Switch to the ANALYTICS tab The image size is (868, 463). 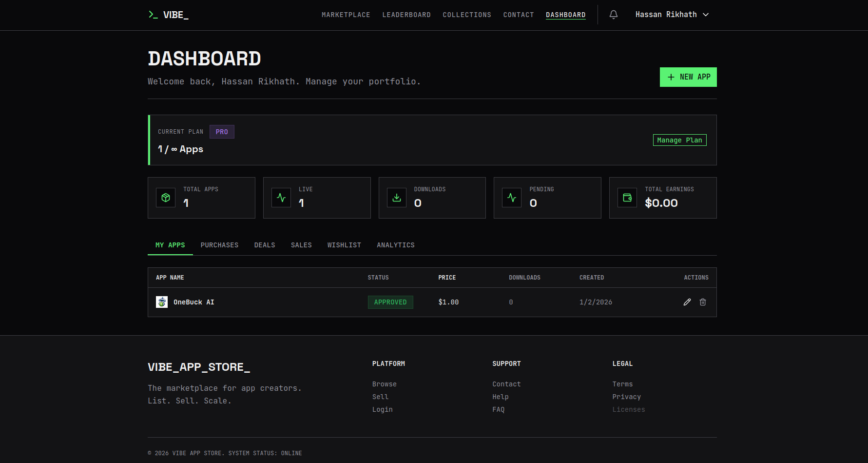point(395,245)
